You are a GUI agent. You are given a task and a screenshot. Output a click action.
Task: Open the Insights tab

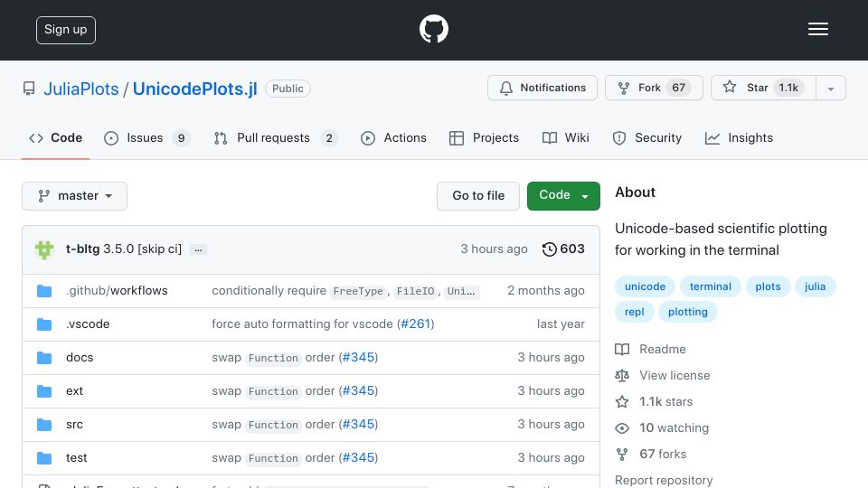click(739, 137)
